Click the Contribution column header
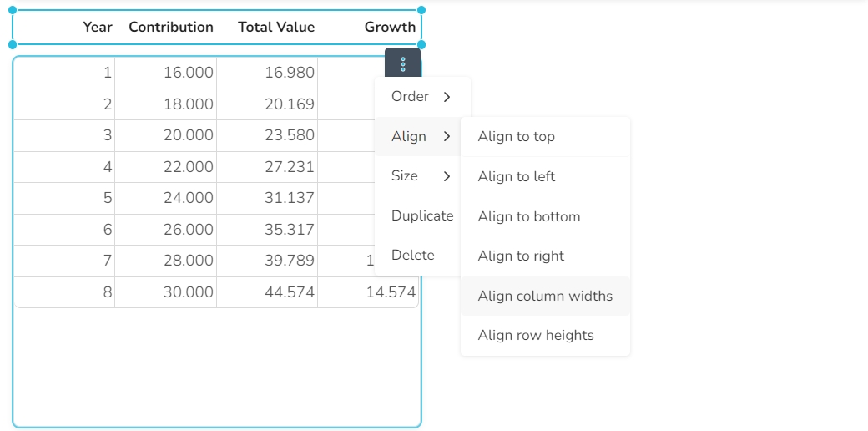The width and height of the screenshot is (868, 431). click(171, 27)
